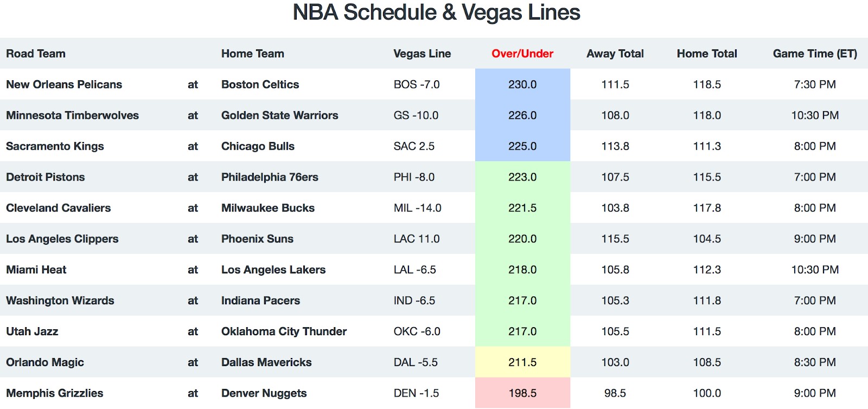Click the Home Total column header
The image size is (868, 409).
click(707, 54)
